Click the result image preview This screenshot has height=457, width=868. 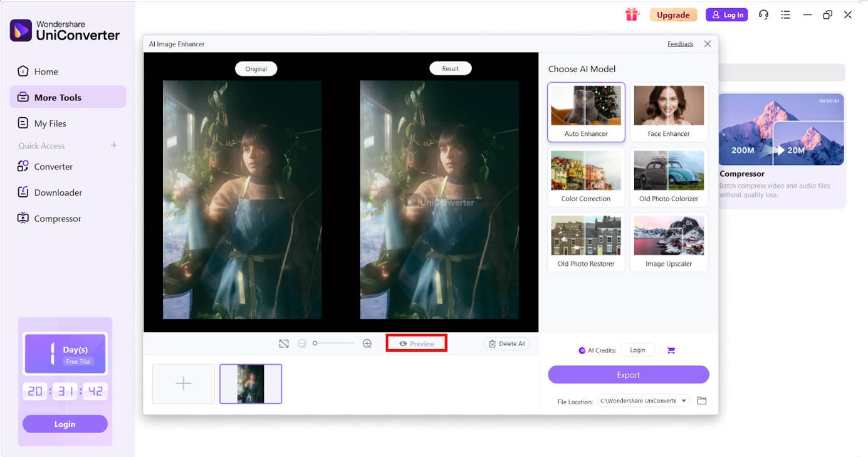coord(439,199)
